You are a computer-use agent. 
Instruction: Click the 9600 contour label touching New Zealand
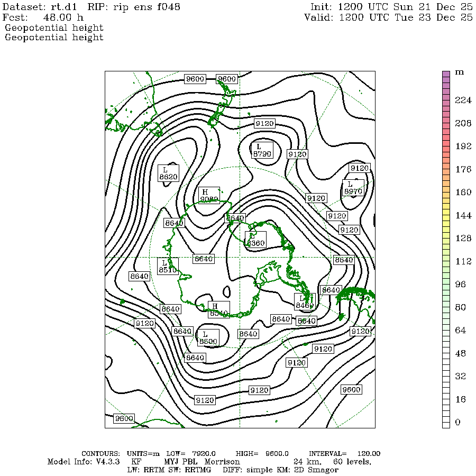pos(226,79)
